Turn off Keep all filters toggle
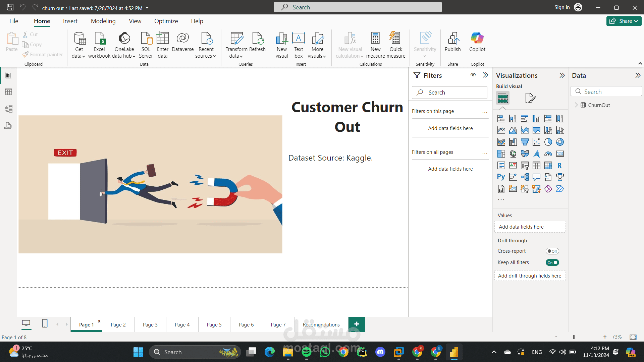This screenshot has height=362, width=644. [x=552, y=262]
